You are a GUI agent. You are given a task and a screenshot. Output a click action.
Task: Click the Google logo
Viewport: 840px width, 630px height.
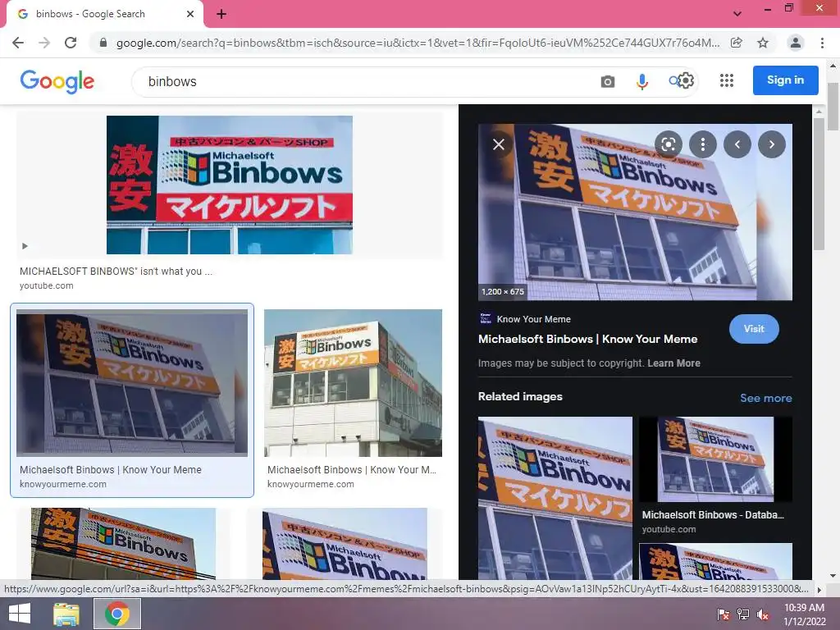pyautogui.click(x=57, y=81)
